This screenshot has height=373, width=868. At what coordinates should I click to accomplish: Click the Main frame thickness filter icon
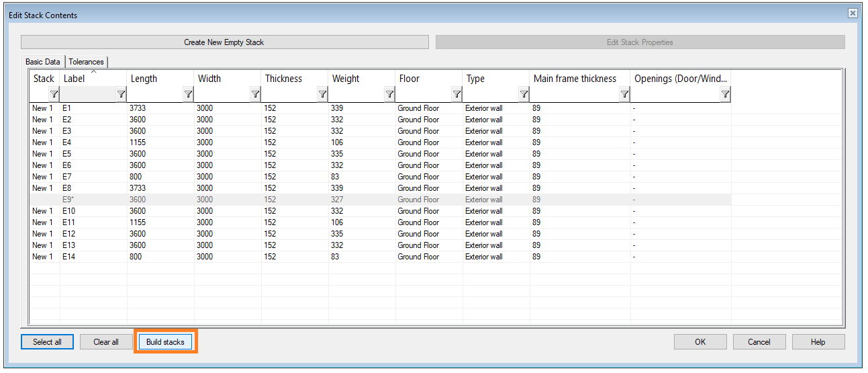click(624, 95)
